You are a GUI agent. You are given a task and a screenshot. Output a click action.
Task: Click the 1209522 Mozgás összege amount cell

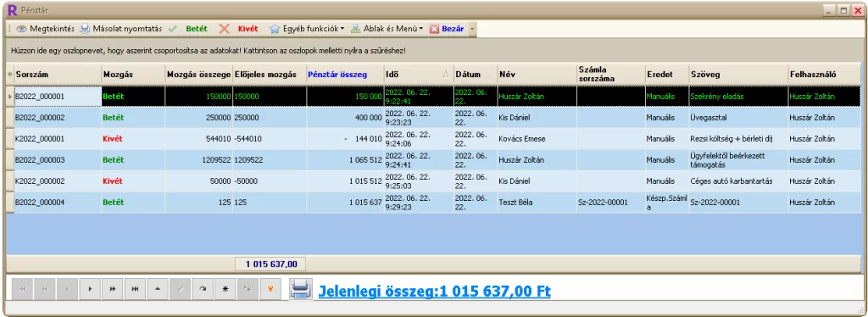click(198, 160)
